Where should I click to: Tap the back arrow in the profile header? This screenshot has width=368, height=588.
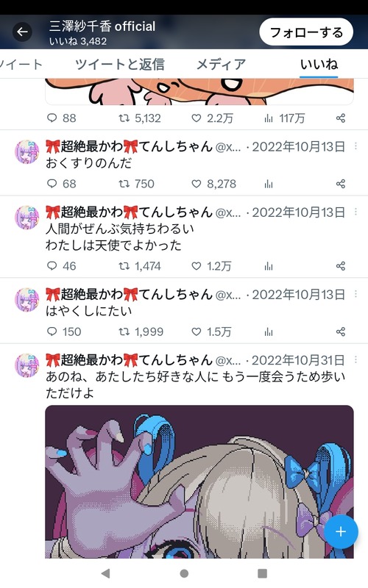(x=22, y=32)
